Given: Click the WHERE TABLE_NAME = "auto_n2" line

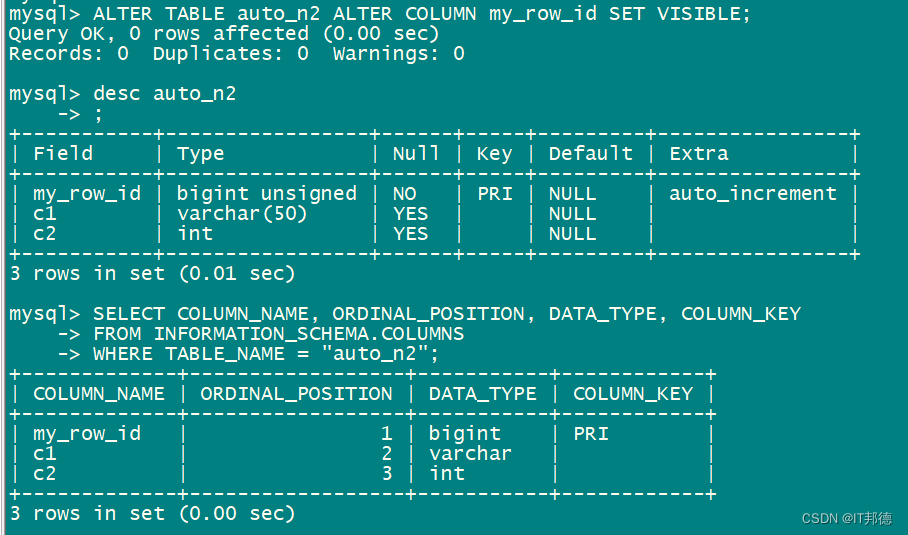Looking at the screenshot, I should (x=266, y=354).
